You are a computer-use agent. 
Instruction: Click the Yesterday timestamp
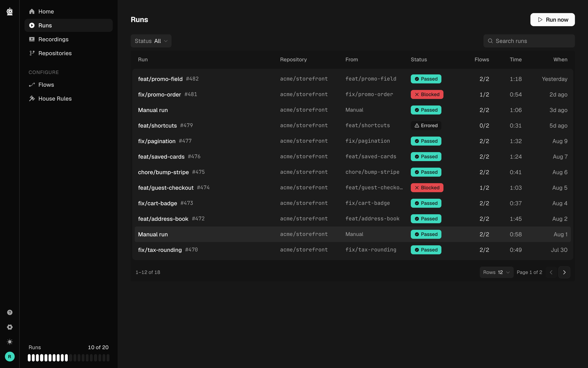(x=555, y=79)
